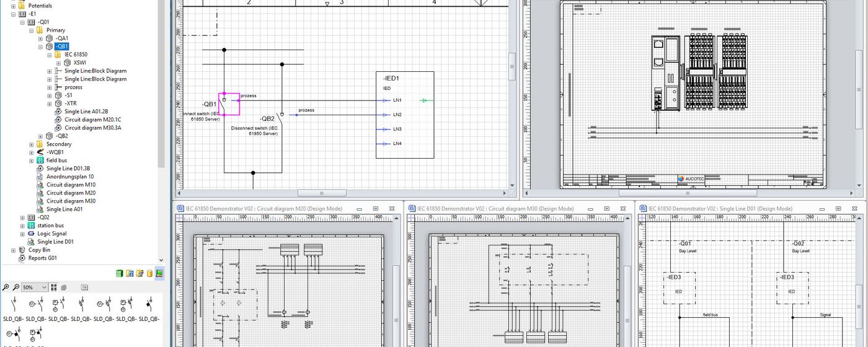Expand the -Q02 tree node
868x347 pixels.
[22, 217]
